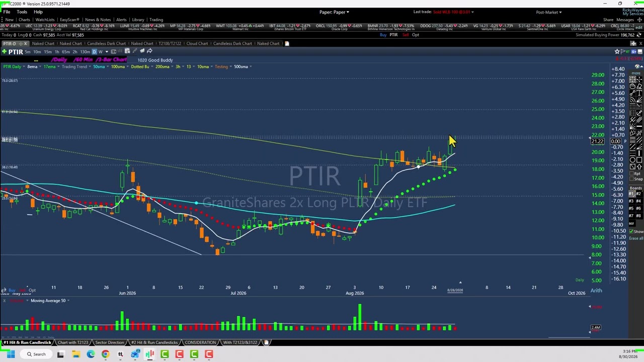
Task: Click the Opt link in order bar
Action: click(416, 35)
